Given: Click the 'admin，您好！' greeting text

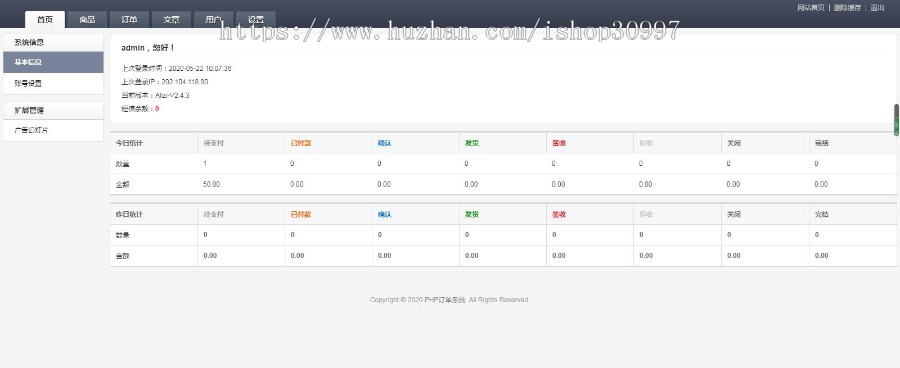Looking at the screenshot, I should [x=148, y=48].
